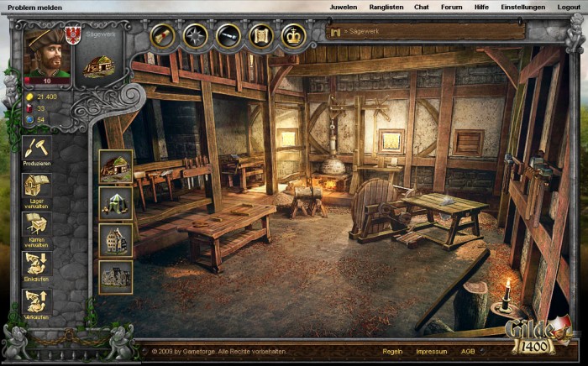
Task: Click the 2009 Gameforge copyright text
Action: pyautogui.click(x=219, y=352)
